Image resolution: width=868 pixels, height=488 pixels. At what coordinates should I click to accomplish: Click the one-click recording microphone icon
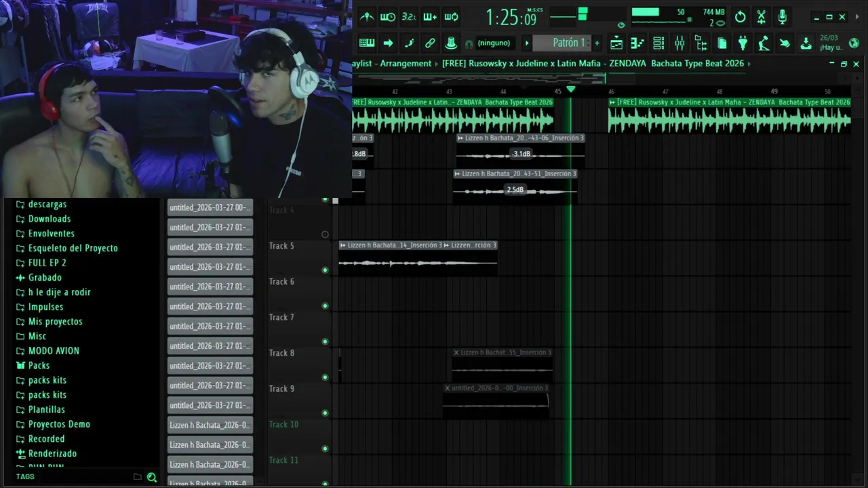(783, 17)
